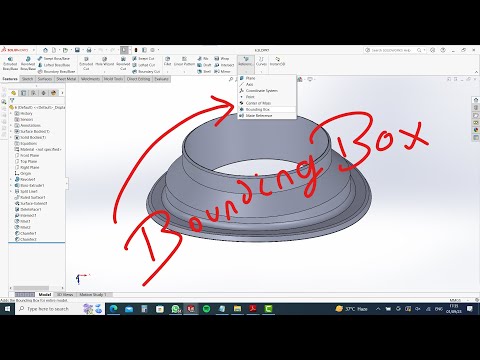Select the Wrap feature tool
Viewport: 480px width, 360px height.
(x=222, y=58)
